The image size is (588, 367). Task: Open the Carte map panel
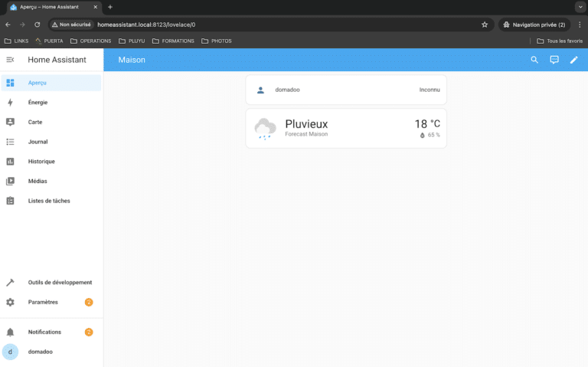tap(51, 122)
